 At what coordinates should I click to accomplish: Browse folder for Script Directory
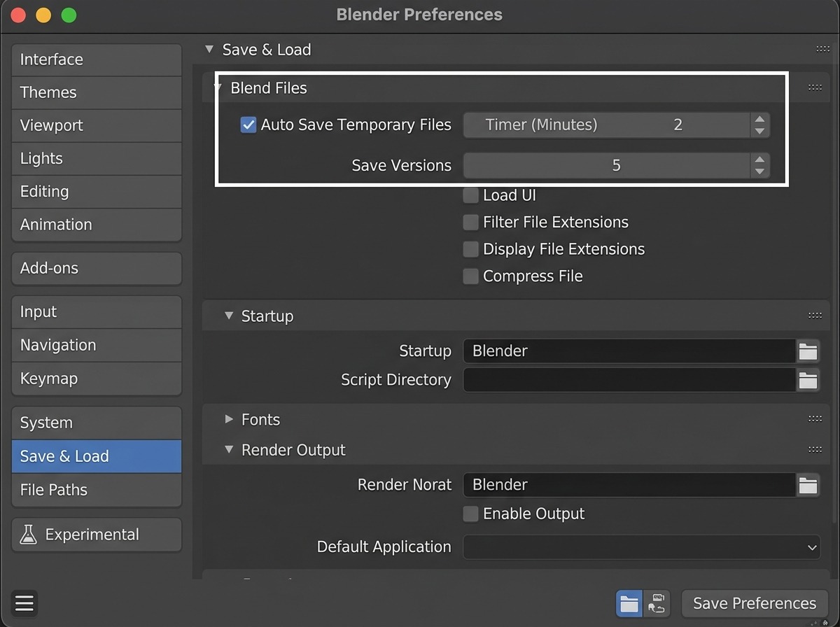(808, 380)
